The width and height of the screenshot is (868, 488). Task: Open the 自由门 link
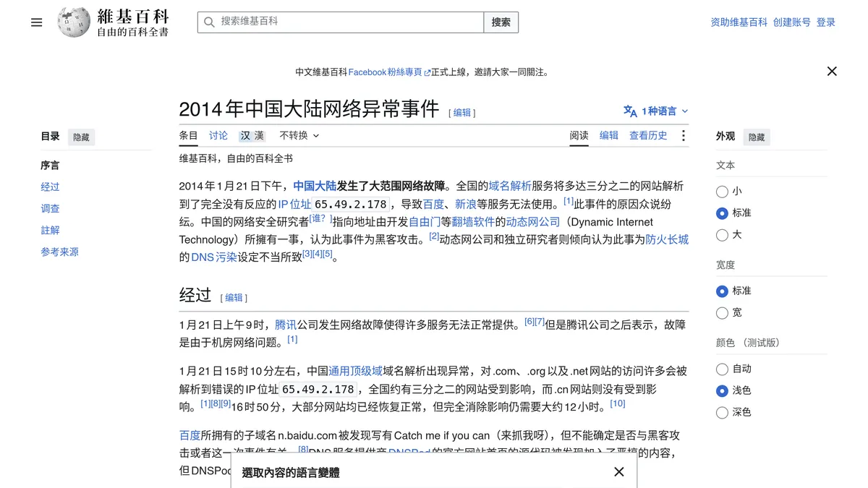tap(425, 222)
